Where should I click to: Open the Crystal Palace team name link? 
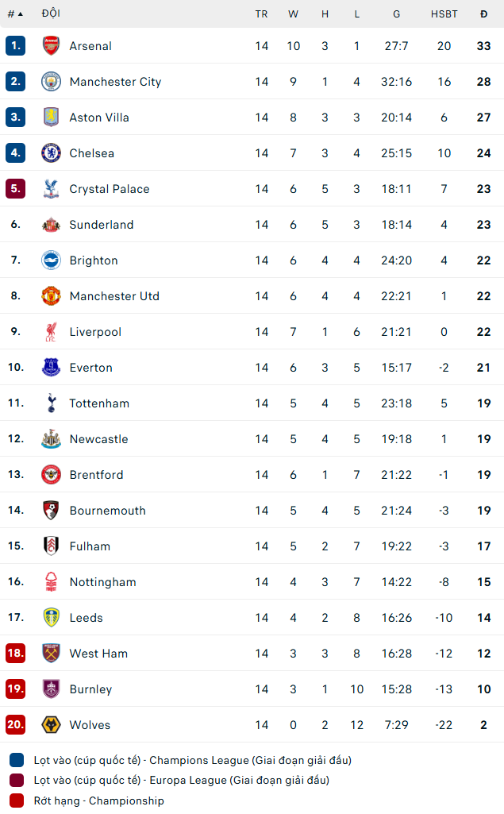click(x=109, y=189)
